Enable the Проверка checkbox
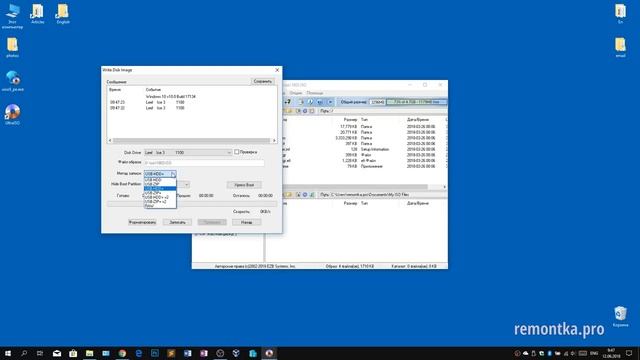Screen dimensions: 640x360 click(x=236, y=152)
